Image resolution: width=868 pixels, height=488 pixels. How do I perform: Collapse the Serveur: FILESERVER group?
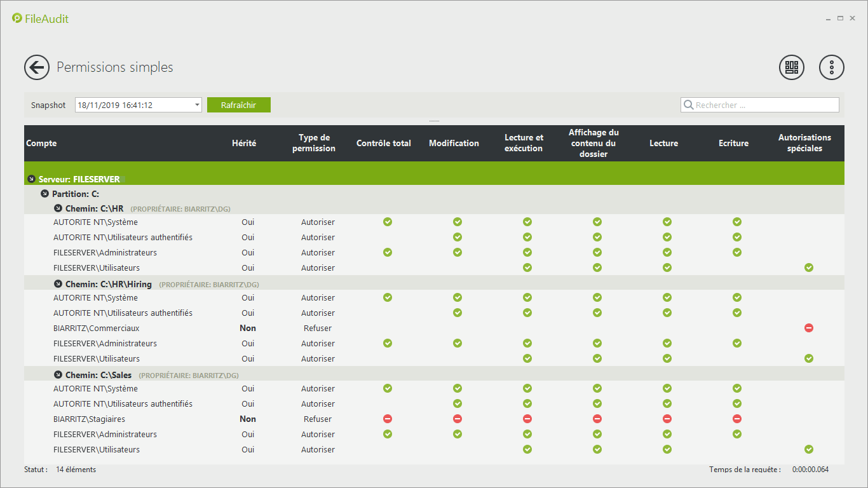[31, 179]
